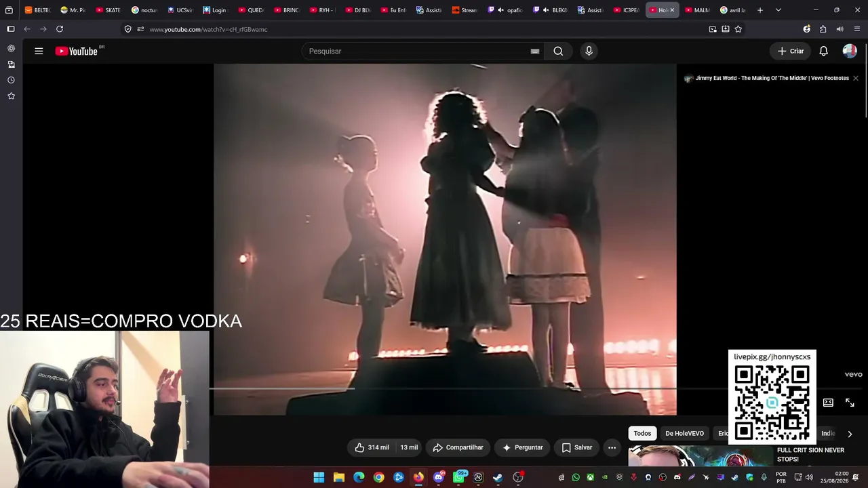Open File Explorer from the taskbar

click(x=339, y=477)
